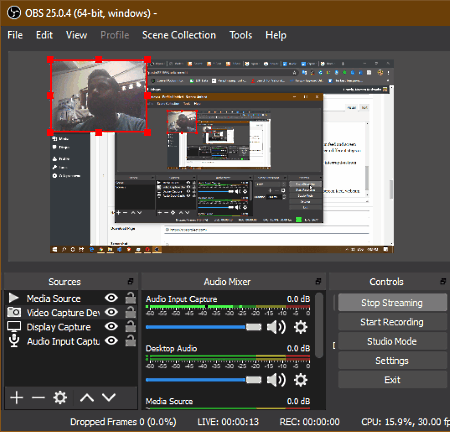450x432 pixels.
Task: Open the Edit menu
Action: coord(44,35)
